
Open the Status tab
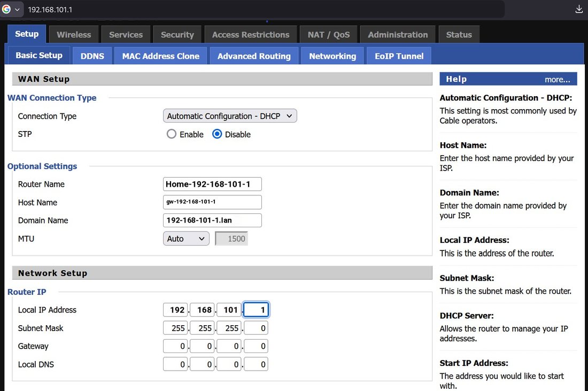[x=459, y=35]
